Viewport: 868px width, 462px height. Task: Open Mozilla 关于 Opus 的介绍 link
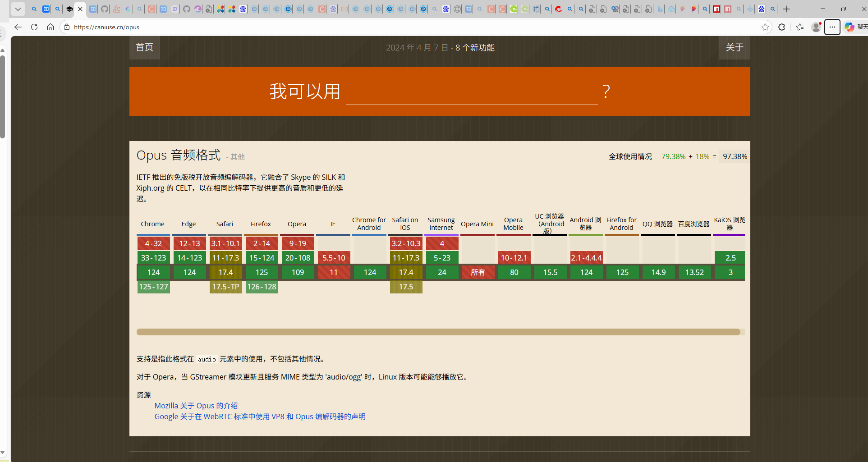pyautogui.click(x=196, y=406)
